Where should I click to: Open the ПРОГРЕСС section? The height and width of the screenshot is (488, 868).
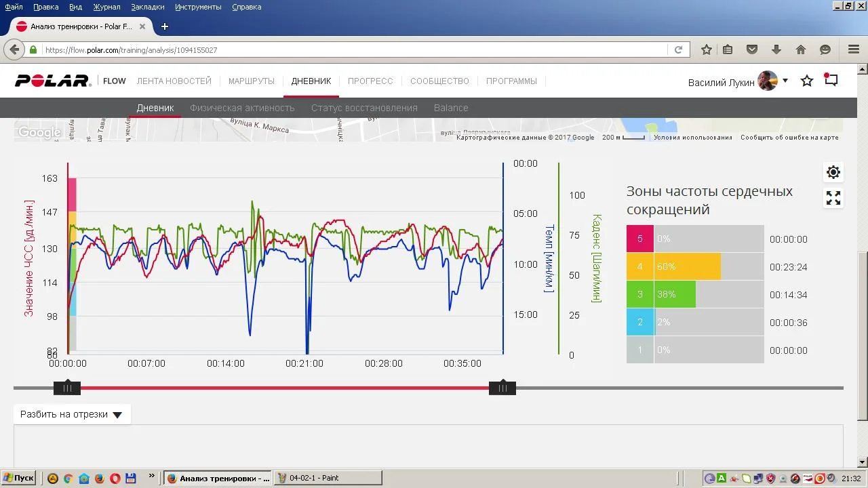370,81
